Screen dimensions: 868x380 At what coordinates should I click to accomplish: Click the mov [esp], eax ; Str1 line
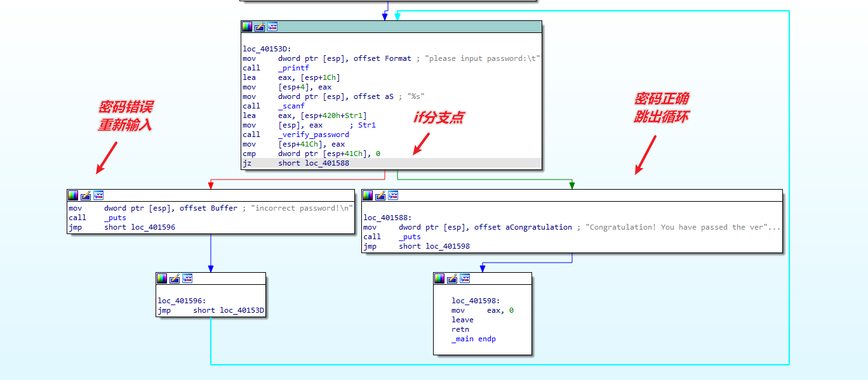point(309,125)
